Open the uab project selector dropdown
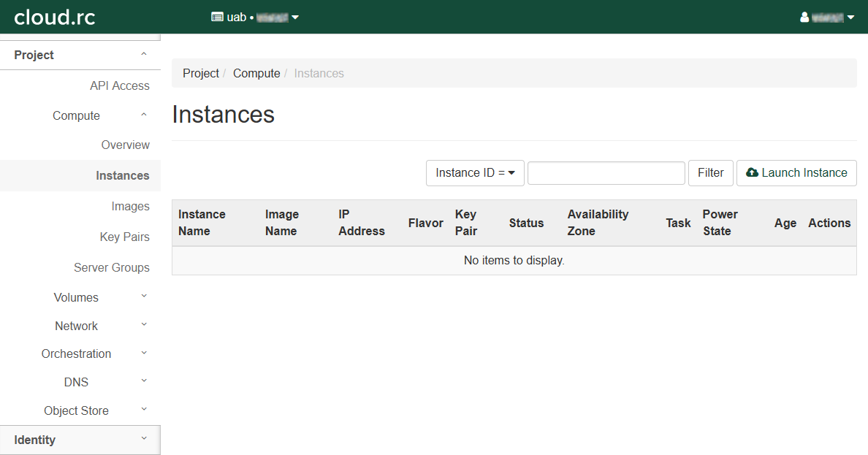 point(255,17)
